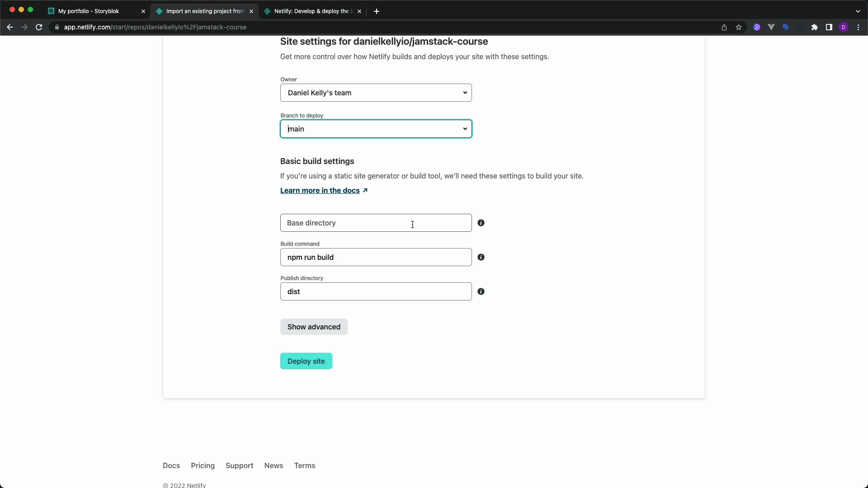Open the Docs footer link
Image resolution: width=868 pixels, height=488 pixels.
pos(171,465)
